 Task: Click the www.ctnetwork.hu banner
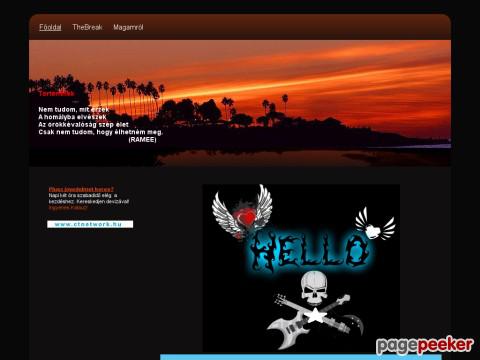tap(90, 224)
